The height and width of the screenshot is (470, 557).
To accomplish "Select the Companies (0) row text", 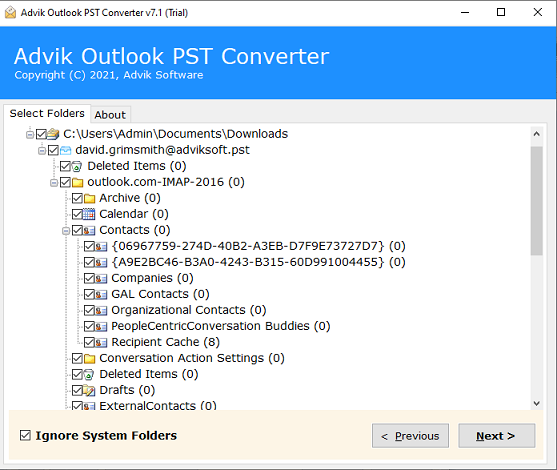I will (152, 278).
